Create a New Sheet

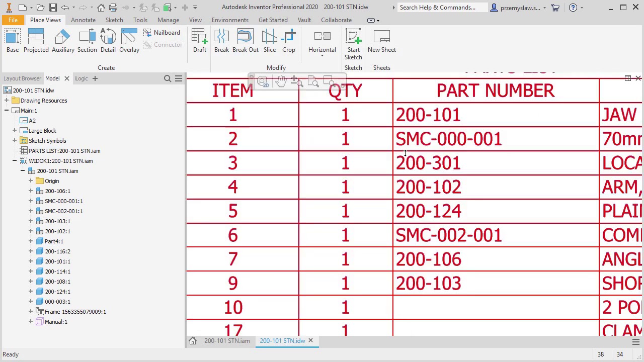[x=382, y=41]
